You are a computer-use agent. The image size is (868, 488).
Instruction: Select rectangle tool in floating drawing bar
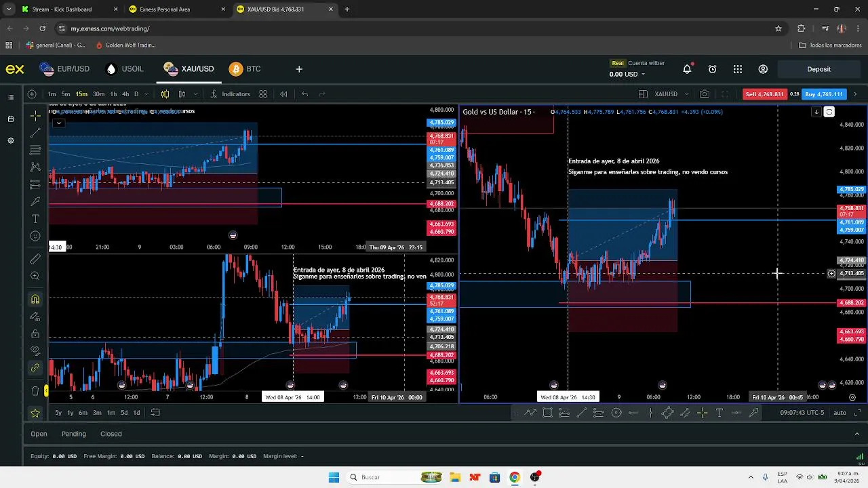547,413
